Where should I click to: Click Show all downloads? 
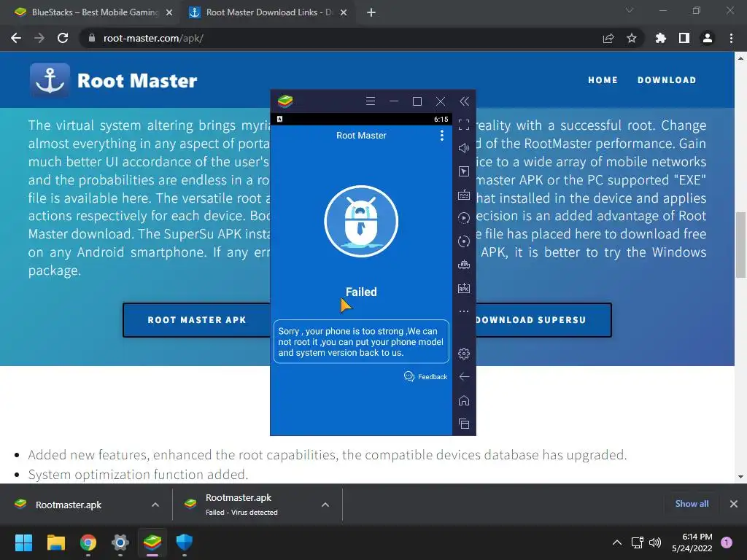point(692,504)
